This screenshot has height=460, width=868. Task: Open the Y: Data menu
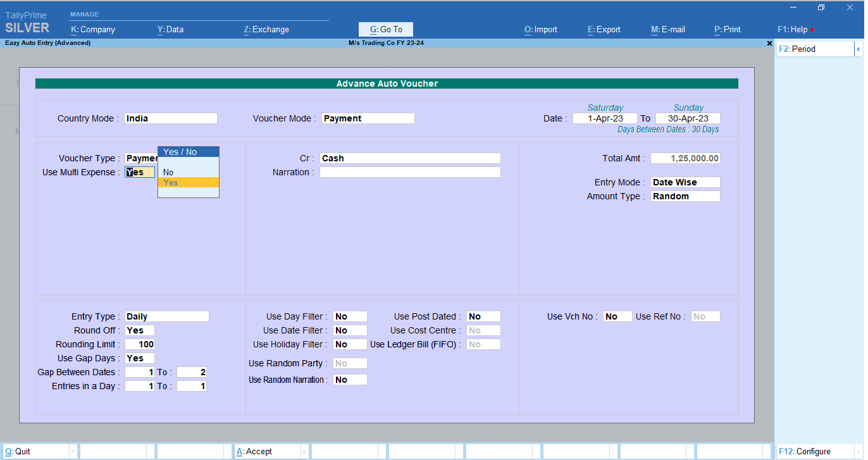[x=170, y=29]
